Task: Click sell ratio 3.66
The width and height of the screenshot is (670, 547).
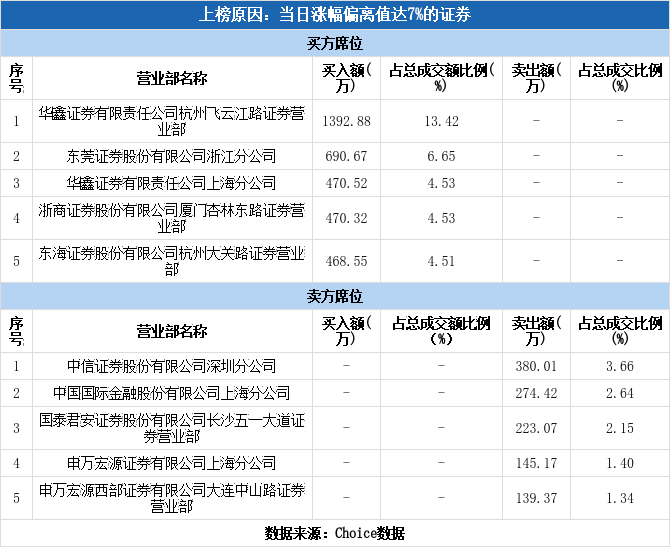Action: pyautogui.click(x=620, y=366)
